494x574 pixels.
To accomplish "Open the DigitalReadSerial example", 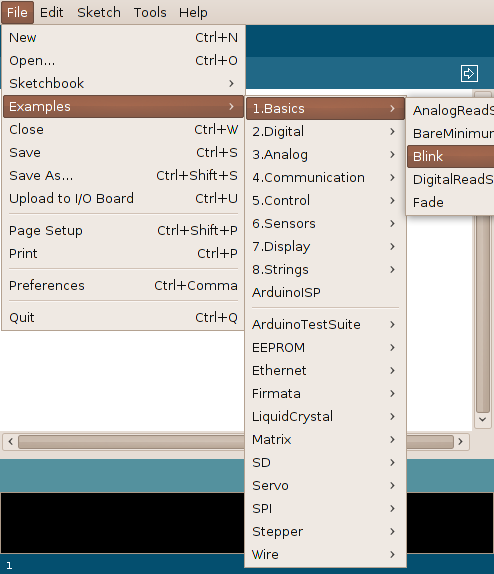I will (451, 179).
